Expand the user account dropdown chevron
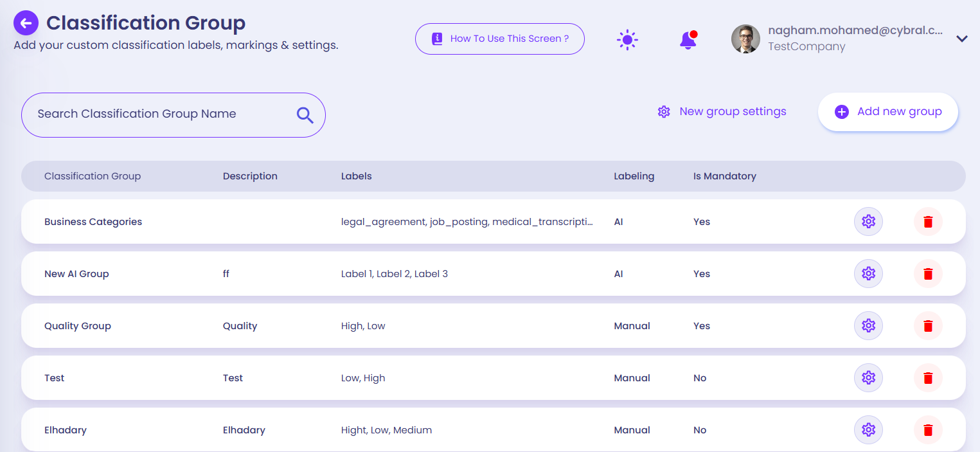The height and width of the screenshot is (452, 980). pyautogui.click(x=961, y=39)
